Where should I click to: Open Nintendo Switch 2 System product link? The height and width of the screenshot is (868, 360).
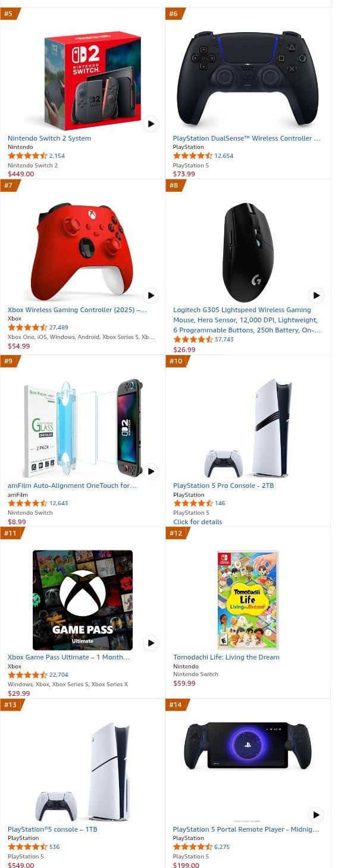tap(49, 138)
